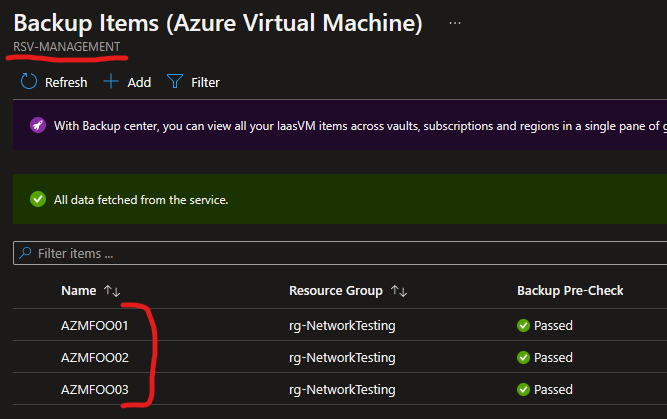Viewport: 667px width, 419px height.
Task: Click rg-NetworkTesting in AZMFOO03 row
Action: pyautogui.click(x=342, y=389)
